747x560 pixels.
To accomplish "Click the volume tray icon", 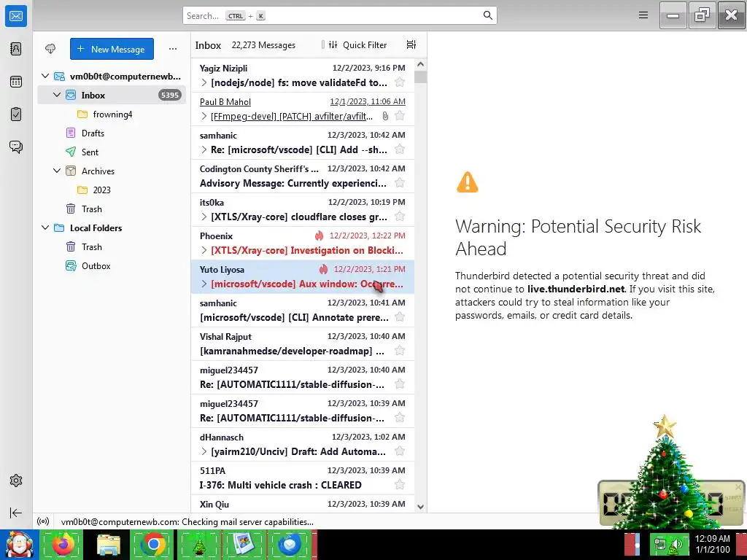I will [x=677, y=545].
